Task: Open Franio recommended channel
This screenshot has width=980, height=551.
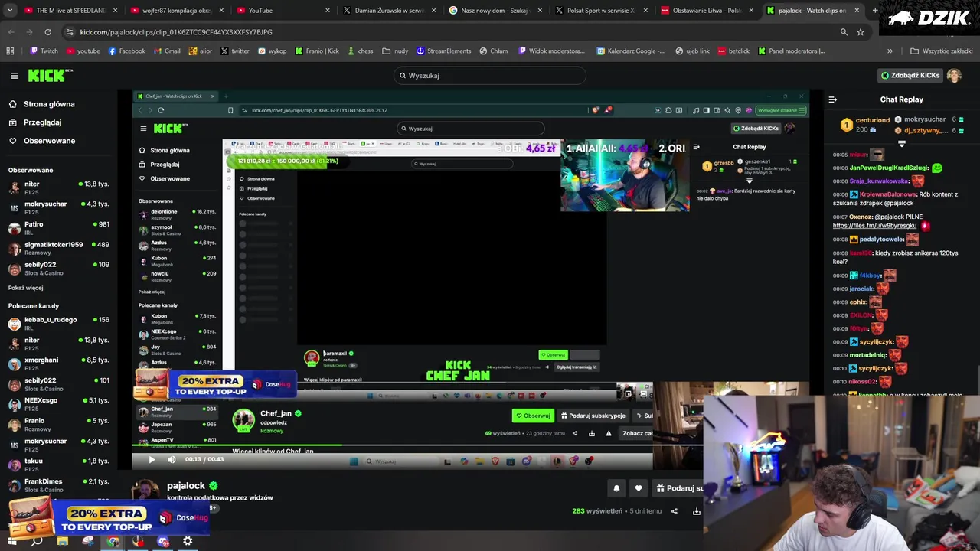Action: 59,425
